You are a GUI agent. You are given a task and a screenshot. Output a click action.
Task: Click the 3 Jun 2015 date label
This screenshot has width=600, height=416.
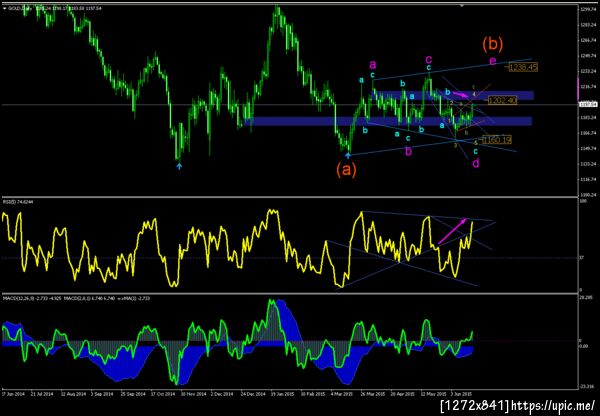pos(462,393)
